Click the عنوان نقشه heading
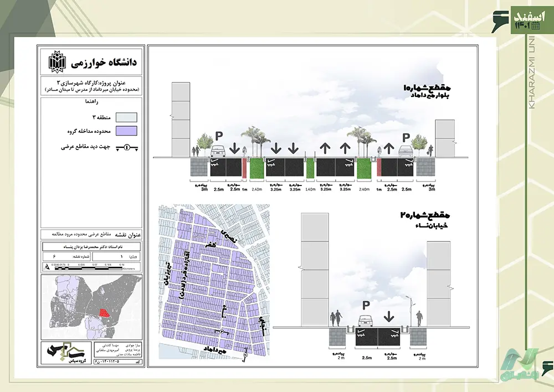The width and height of the screenshot is (554, 392). click(129, 235)
